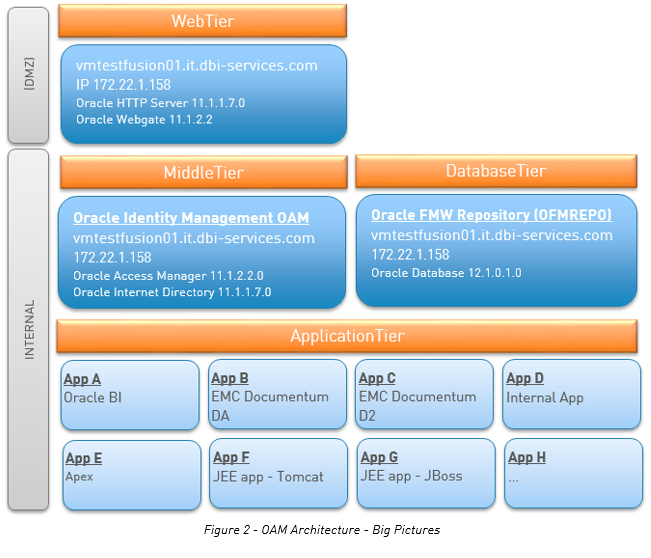Click the DatabaseTier hostname vmtestfusion01.it.dbi-services.com
The image size is (651, 558).
(x=492, y=235)
